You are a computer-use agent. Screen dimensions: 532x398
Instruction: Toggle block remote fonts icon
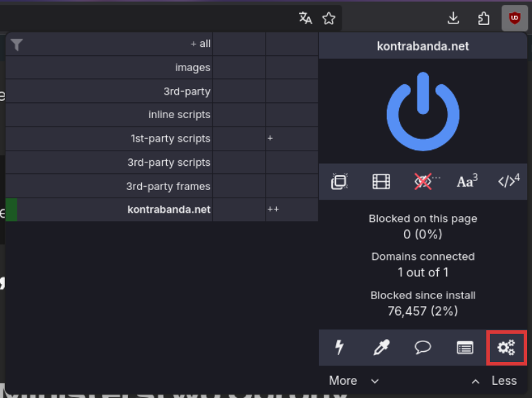point(467,182)
